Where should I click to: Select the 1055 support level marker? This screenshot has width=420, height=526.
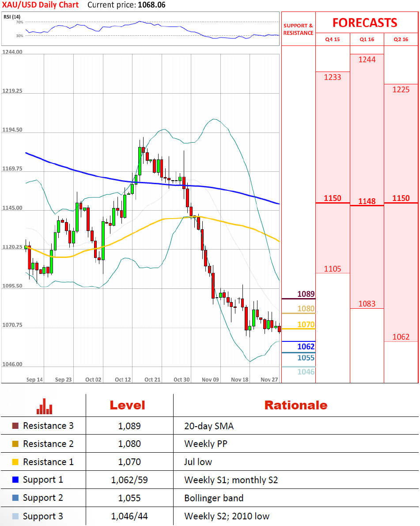[x=306, y=358]
